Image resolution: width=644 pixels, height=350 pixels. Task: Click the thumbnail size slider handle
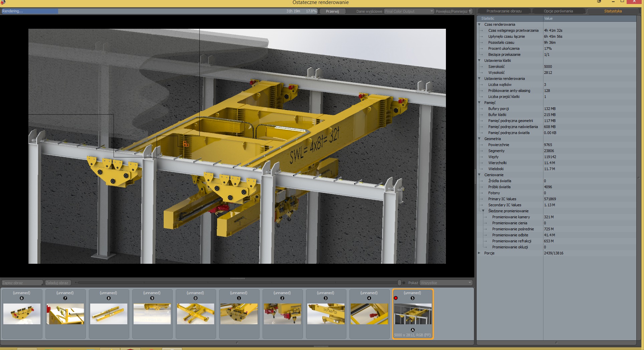[x=399, y=283]
